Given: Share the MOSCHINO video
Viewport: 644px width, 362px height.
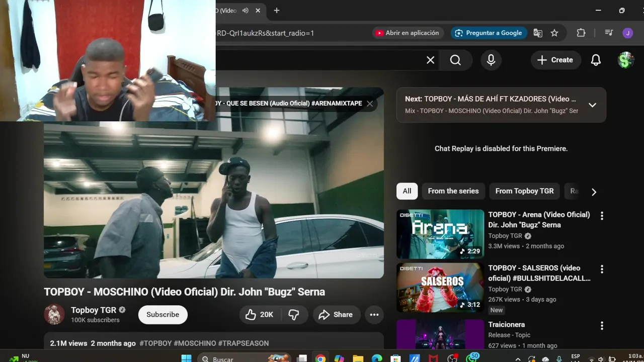Looking at the screenshot, I should (337, 315).
